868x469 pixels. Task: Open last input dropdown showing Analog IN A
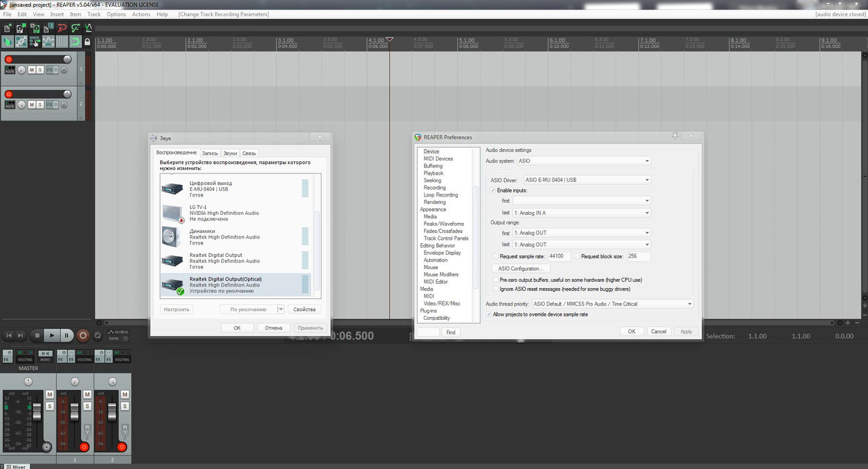click(x=581, y=213)
